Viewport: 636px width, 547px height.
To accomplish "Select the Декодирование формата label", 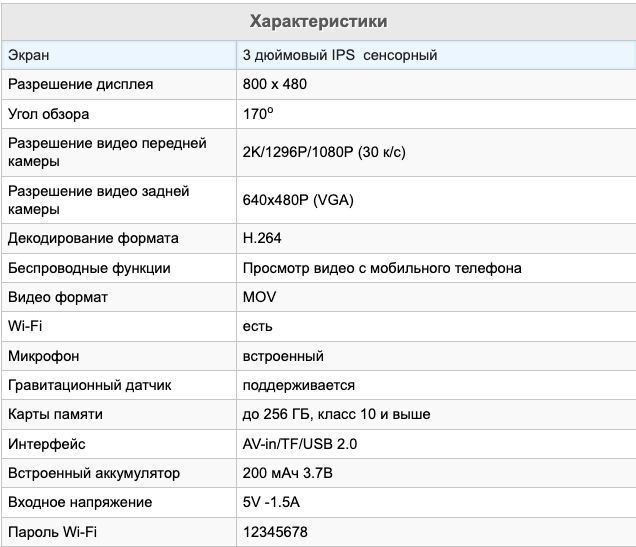I will point(93,238).
